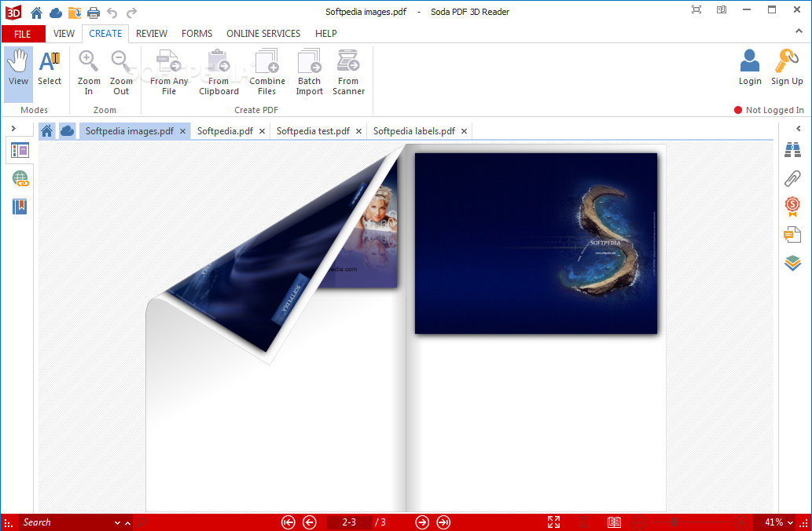The height and width of the screenshot is (531, 812).
Task: Open the paperclip attachments panel
Action: (792, 178)
